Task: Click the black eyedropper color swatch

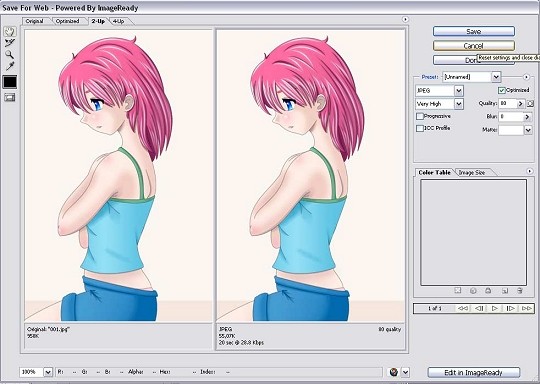Action: pos(10,82)
